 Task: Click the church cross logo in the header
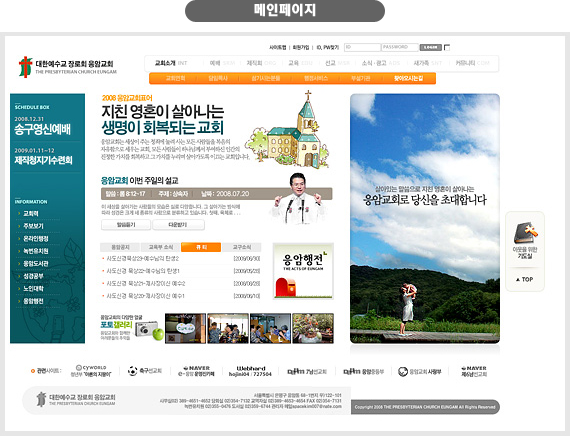pyautogui.click(x=25, y=67)
